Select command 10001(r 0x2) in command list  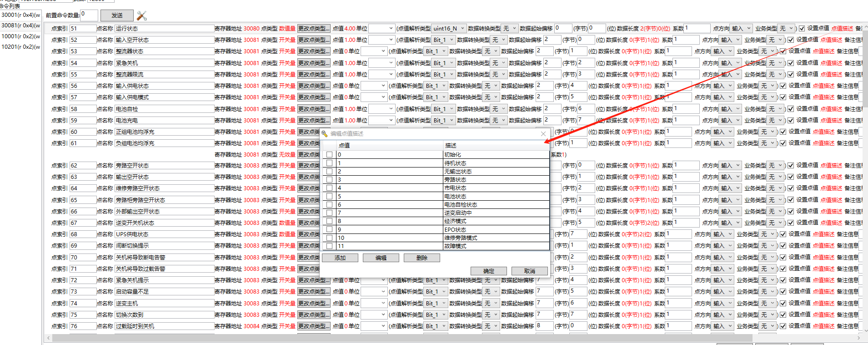[20, 36]
